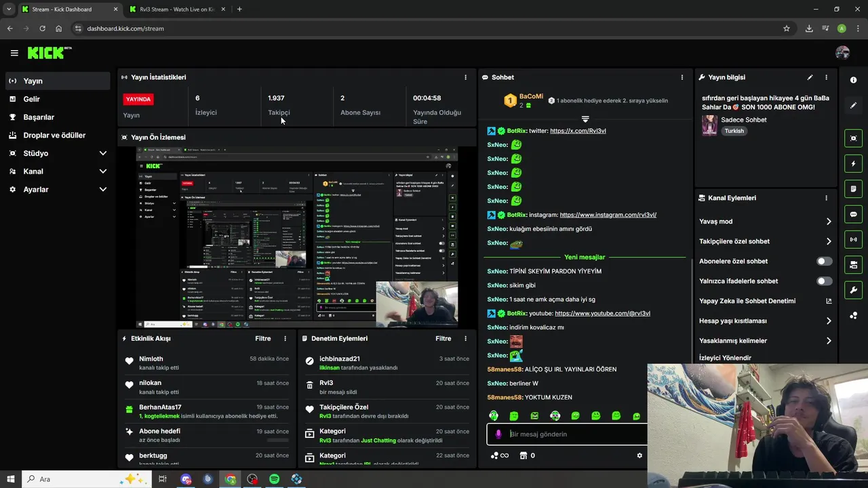The width and height of the screenshot is (868, 488).
Task: Open Yapay Zeka ile Sohbet Denetimi external link
Action: 829,301
